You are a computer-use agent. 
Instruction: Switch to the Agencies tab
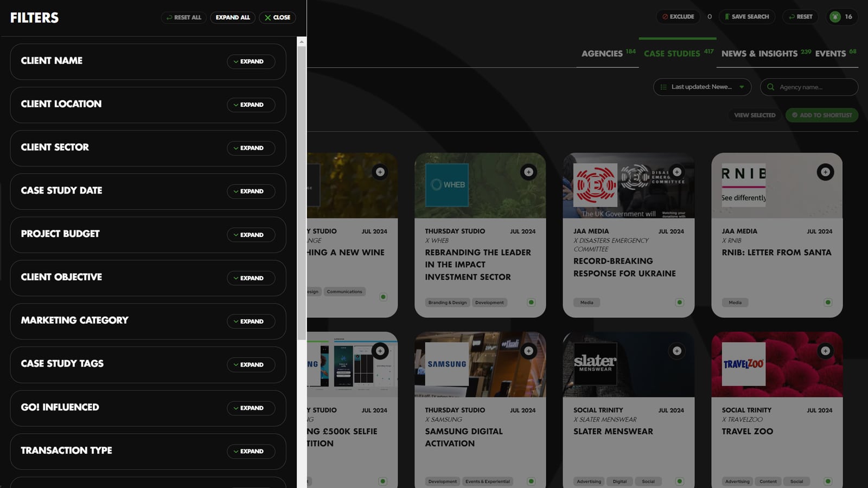pyautogui.click(x=602, y=54)
